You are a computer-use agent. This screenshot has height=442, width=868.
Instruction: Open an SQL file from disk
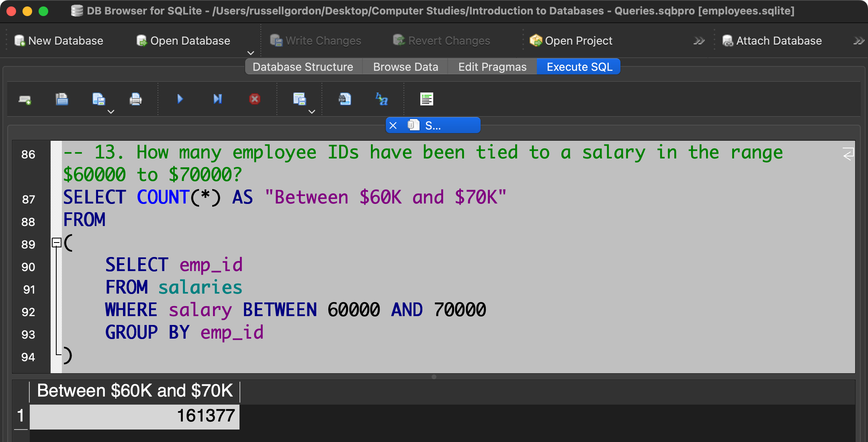point(61,99)
